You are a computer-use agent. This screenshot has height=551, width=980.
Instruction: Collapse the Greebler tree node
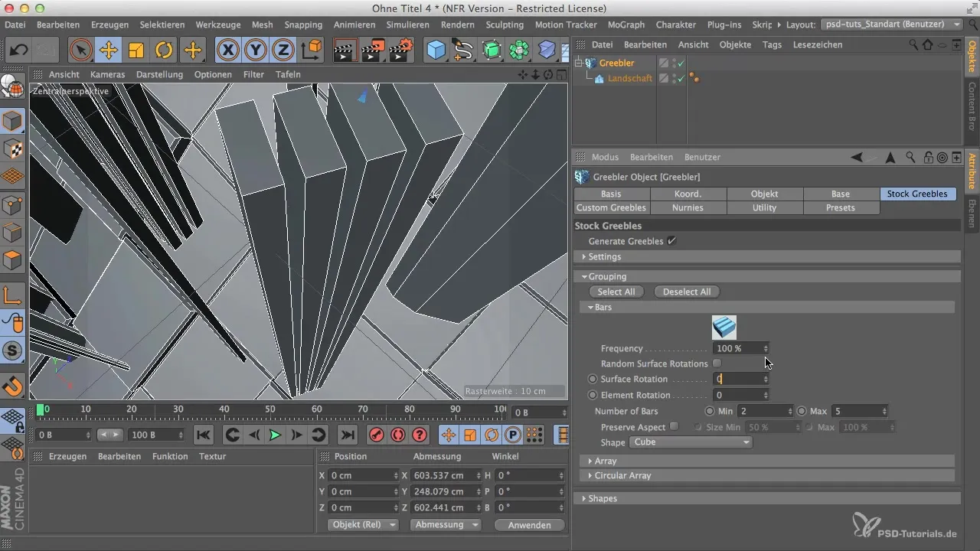(x=579, y=63)
